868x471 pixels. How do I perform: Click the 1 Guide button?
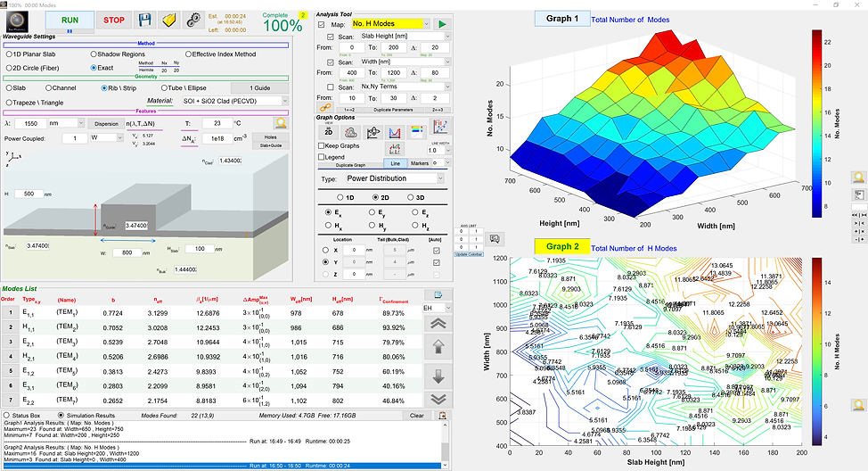click(259, 88)
